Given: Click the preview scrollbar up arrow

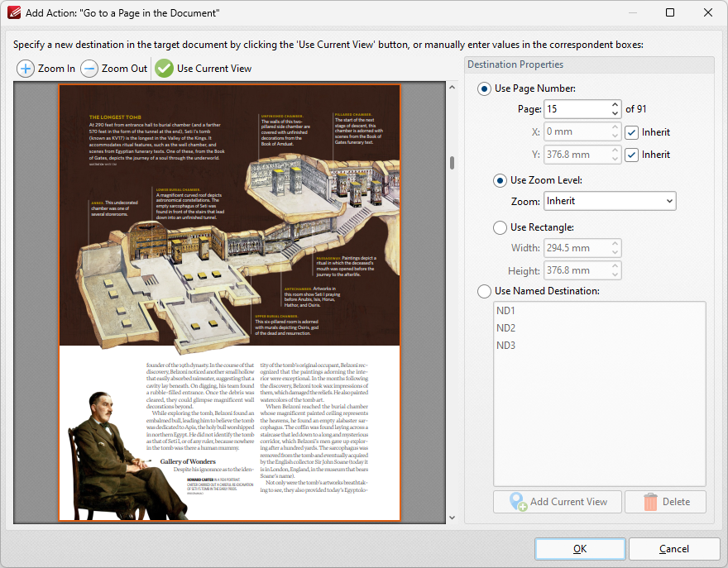Looking at the screenshot, I should (453, 88).
